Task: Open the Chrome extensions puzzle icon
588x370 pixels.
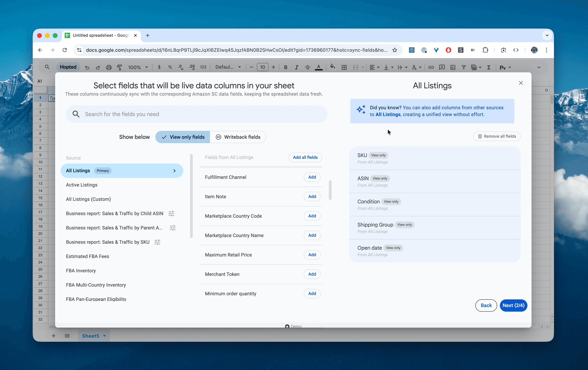Action: pos(485,50)
